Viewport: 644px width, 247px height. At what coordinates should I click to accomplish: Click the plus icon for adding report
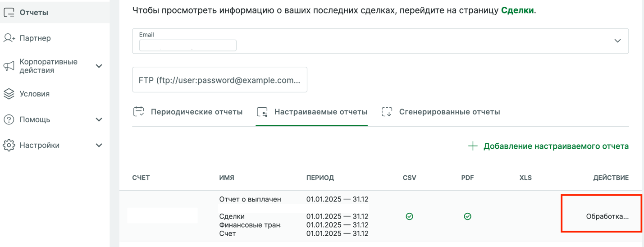(472, 146)
